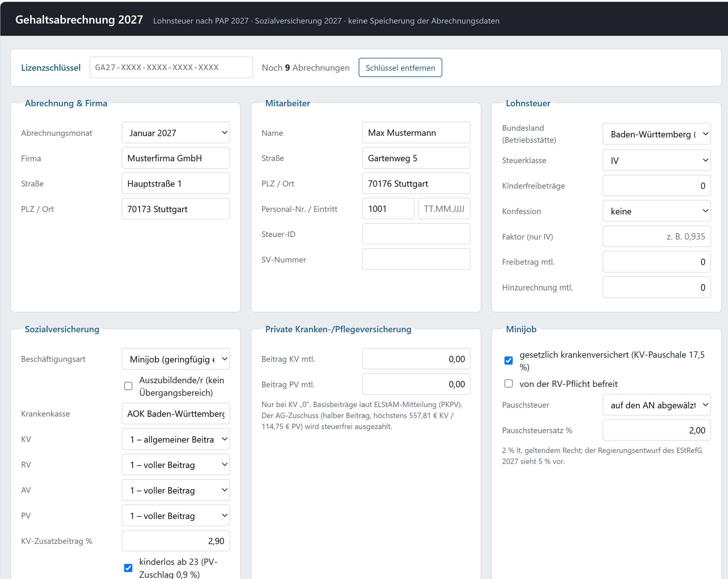Click the Beitrag PV mtl. field

[x=416, y=384]
